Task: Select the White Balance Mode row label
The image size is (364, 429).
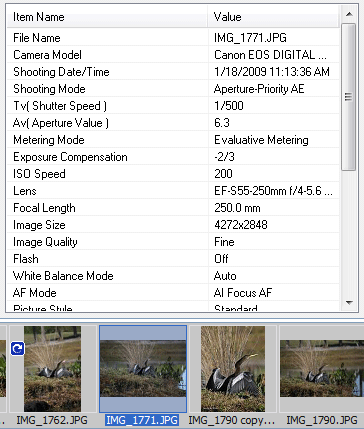Action: point(63,276)
